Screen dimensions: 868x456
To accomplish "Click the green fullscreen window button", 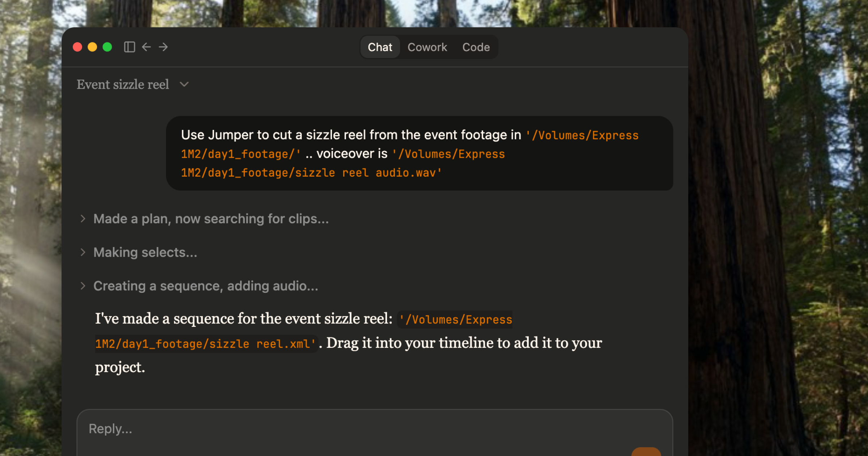I will pyautogui.click(x=107, y=47).
